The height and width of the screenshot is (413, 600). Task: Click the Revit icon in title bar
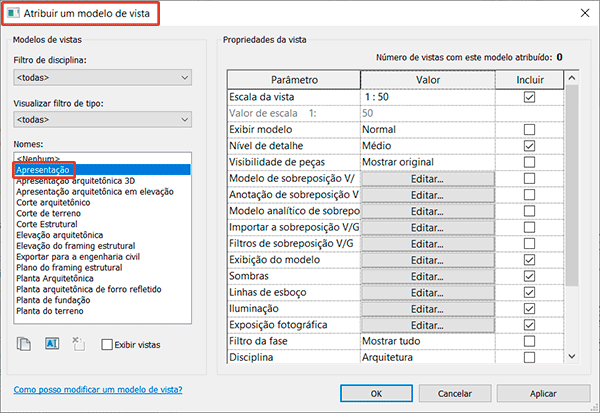pyautogui.click(x=13, y=13)
